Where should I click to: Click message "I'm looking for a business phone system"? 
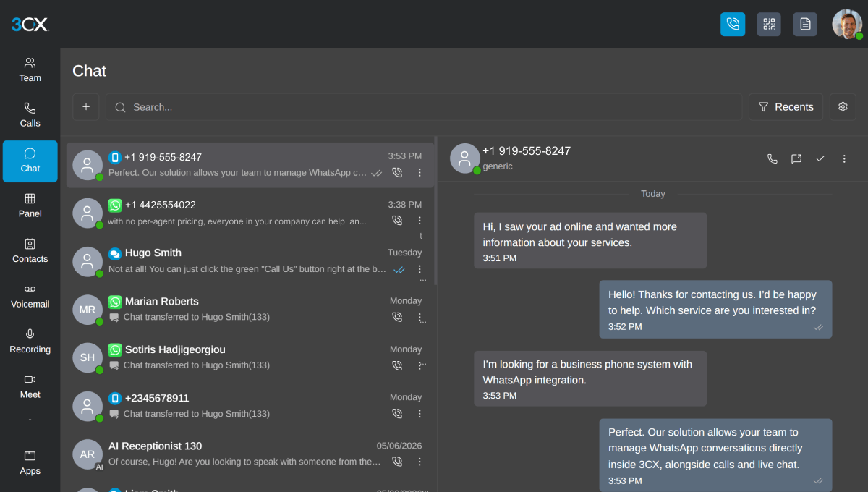[x=590, y=378]
